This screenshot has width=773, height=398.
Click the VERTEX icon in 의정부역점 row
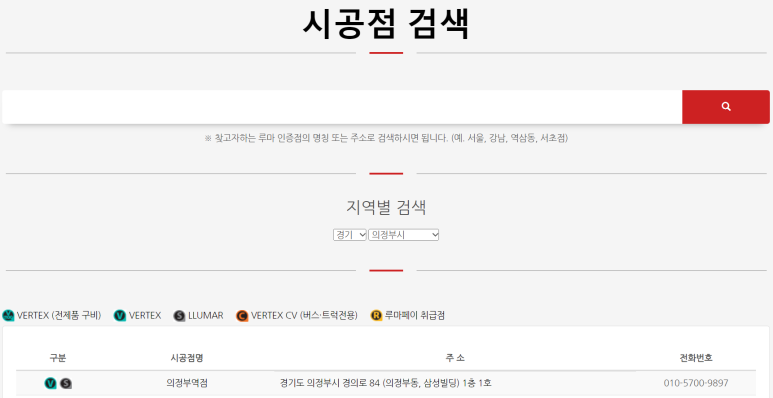(50, 383)
